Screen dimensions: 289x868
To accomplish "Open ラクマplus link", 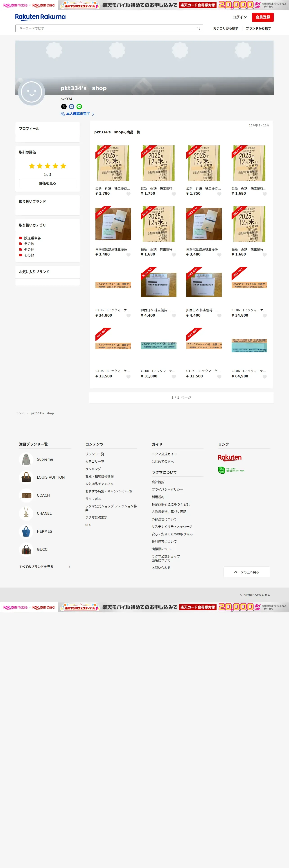I will point(93,499).
